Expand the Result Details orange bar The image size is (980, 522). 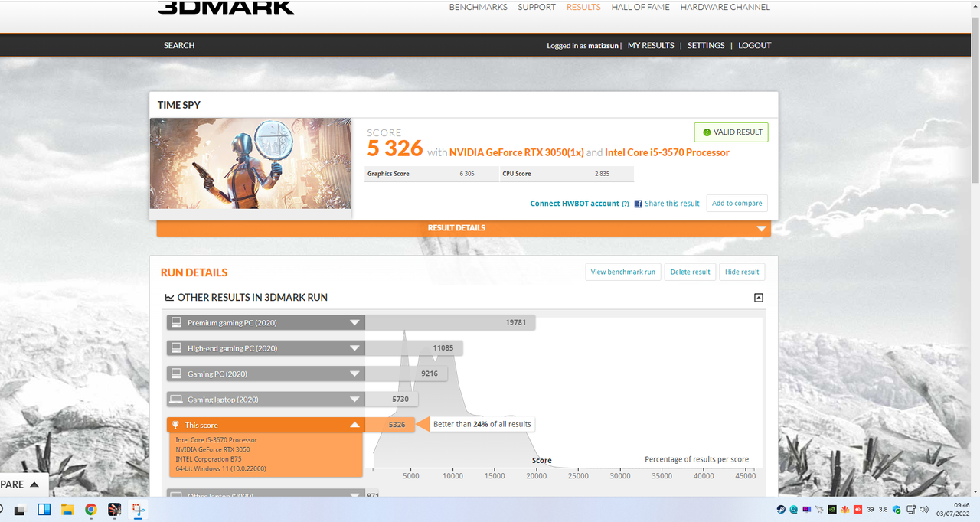463,228
